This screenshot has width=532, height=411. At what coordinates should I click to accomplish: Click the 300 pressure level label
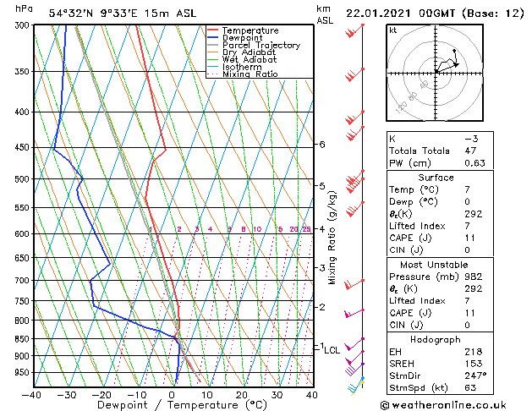point(24,25)
